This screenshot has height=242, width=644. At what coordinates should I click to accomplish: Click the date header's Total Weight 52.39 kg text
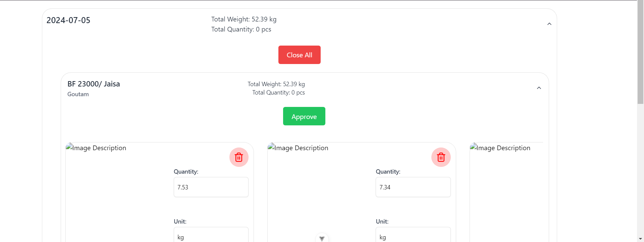[244, 19]
